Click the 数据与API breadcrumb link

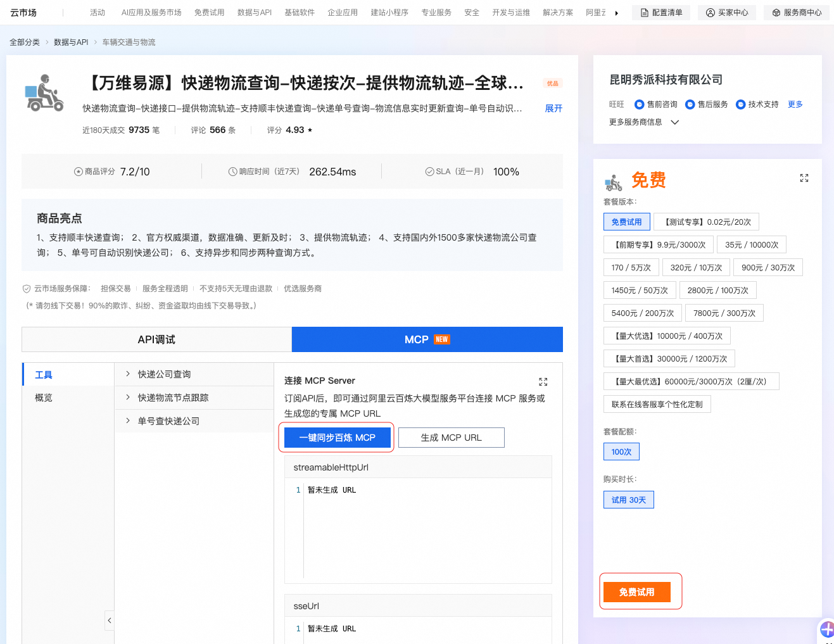[x=71, y=42]
